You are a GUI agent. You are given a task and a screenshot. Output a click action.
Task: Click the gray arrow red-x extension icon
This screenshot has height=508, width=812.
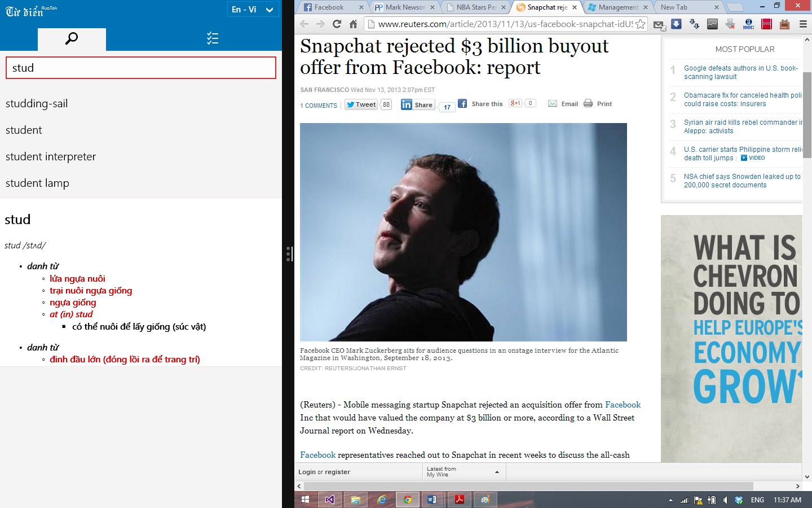click(730, 24)
